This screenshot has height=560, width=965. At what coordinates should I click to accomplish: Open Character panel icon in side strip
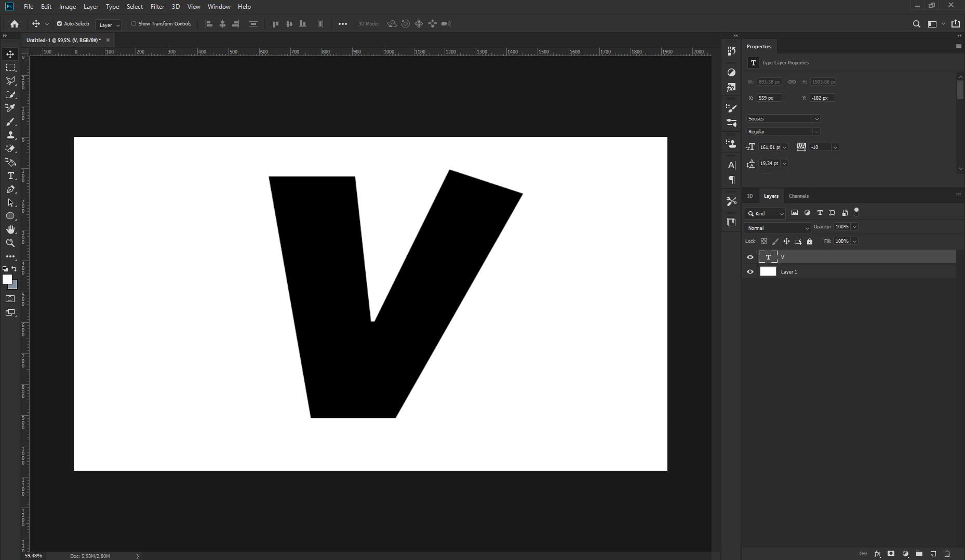[732, 165]
